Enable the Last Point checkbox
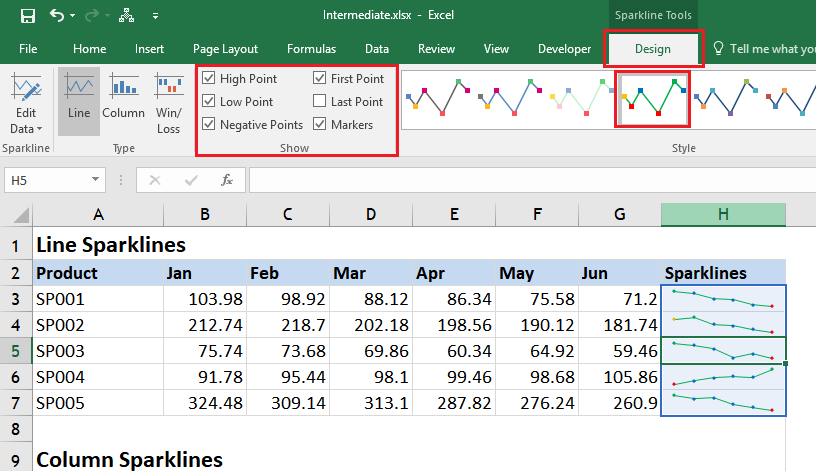The image size is (816, 471). (x=320, y=101)
